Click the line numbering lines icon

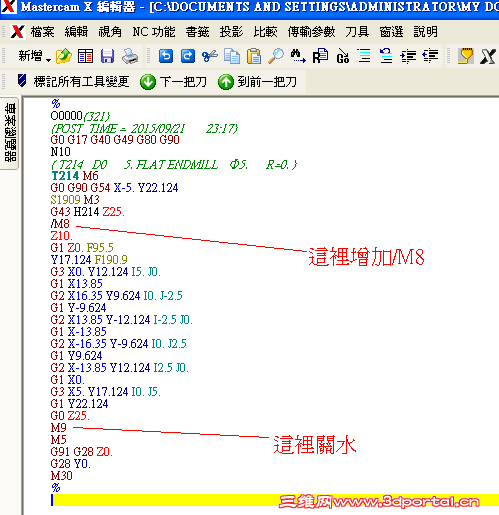point(364,56)
